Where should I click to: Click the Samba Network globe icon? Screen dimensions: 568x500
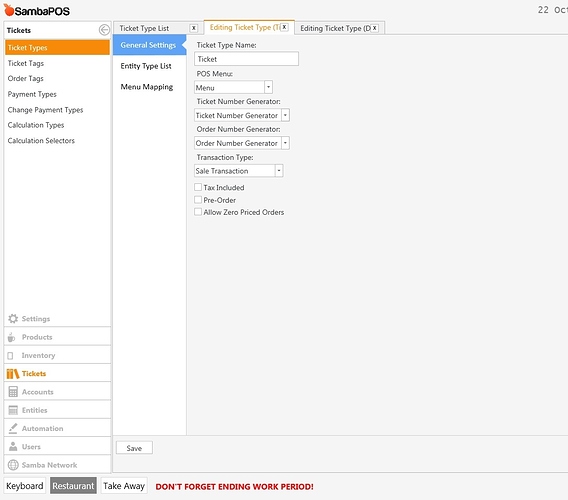point(13,465)
